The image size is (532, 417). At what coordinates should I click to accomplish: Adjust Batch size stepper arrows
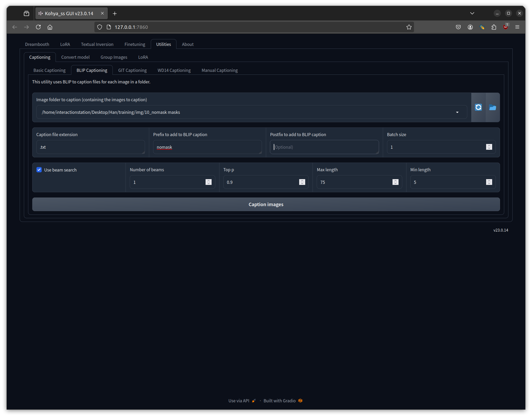pos(489,147)
